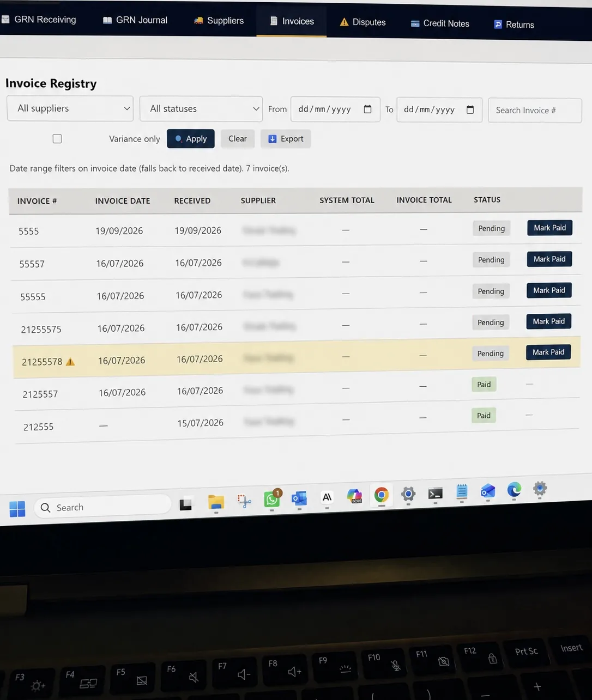The image size is (592, 700).
Task: Mark invoice 55555 as paid
Action: tap(549, 290)
